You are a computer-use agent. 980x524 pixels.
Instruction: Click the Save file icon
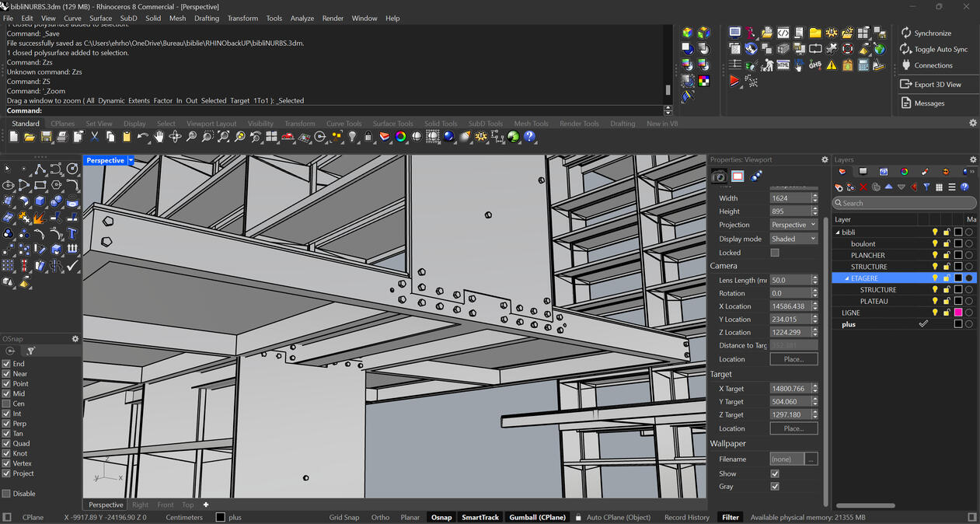pos(46,137)
